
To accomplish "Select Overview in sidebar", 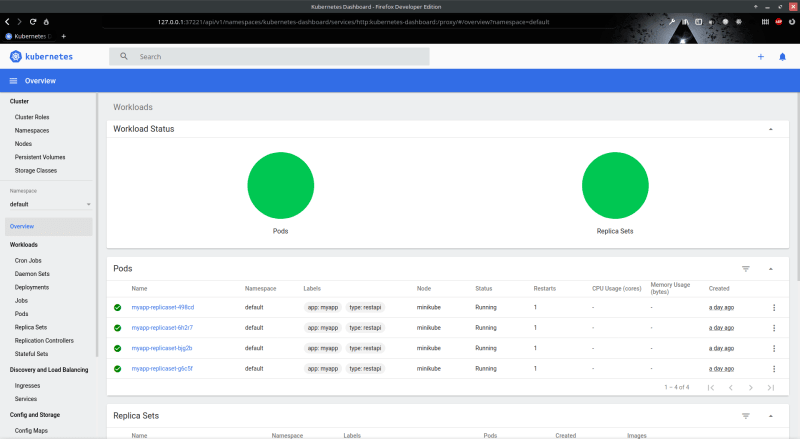I will click(48, 227).
